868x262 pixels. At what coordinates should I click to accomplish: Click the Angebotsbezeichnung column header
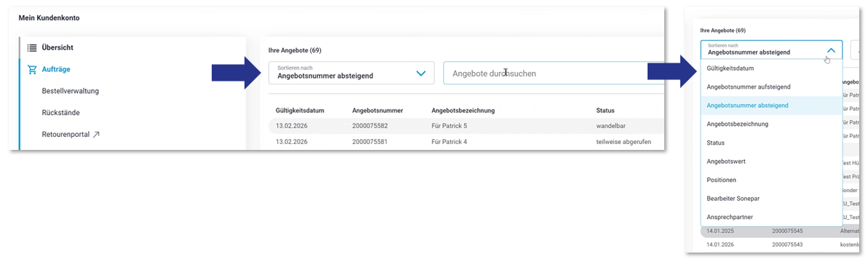tap(463, 111)
